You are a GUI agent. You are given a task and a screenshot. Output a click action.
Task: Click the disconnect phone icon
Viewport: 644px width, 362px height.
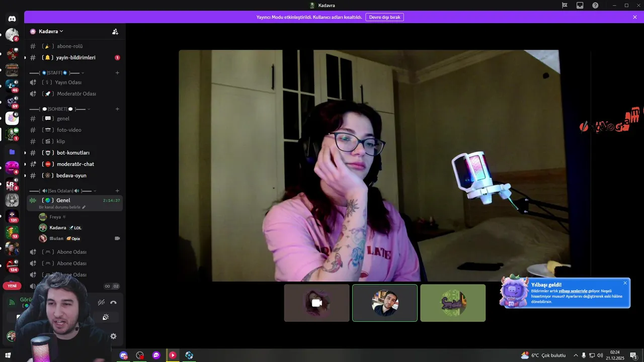pos(113,302)
